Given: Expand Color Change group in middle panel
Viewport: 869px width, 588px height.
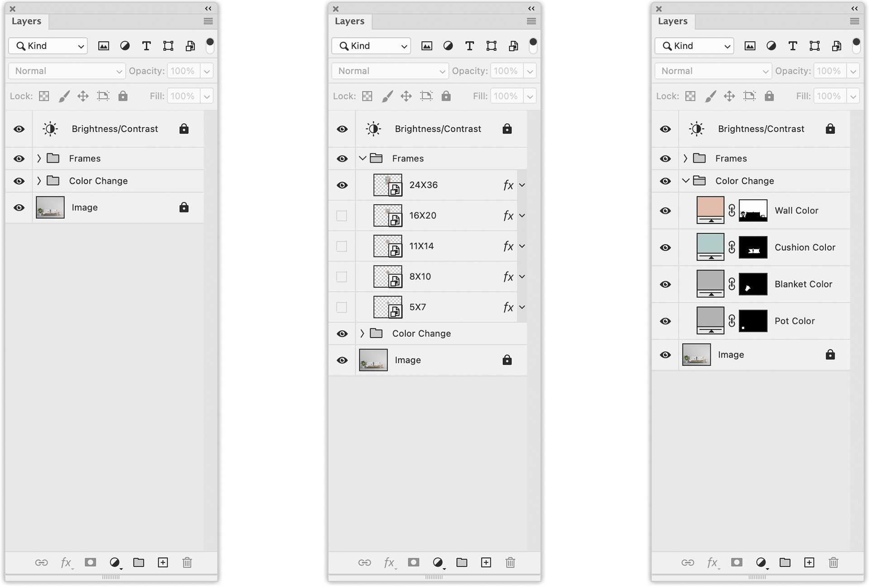Looking at the screenshot, I should click(362, 333).
